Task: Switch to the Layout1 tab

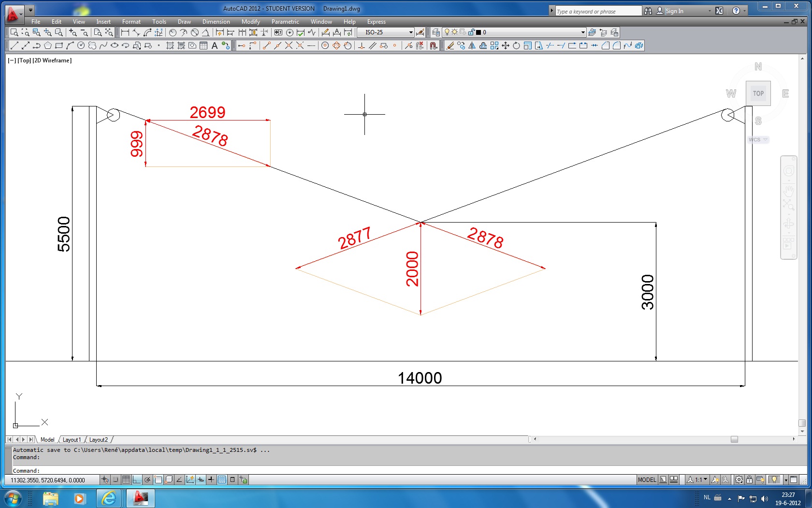Action: [x=72, y=440]
